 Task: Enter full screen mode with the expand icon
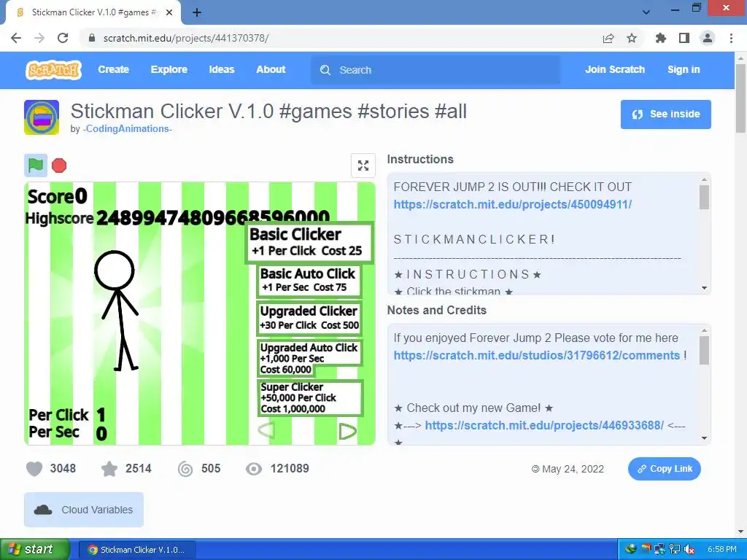pos(363,166)
